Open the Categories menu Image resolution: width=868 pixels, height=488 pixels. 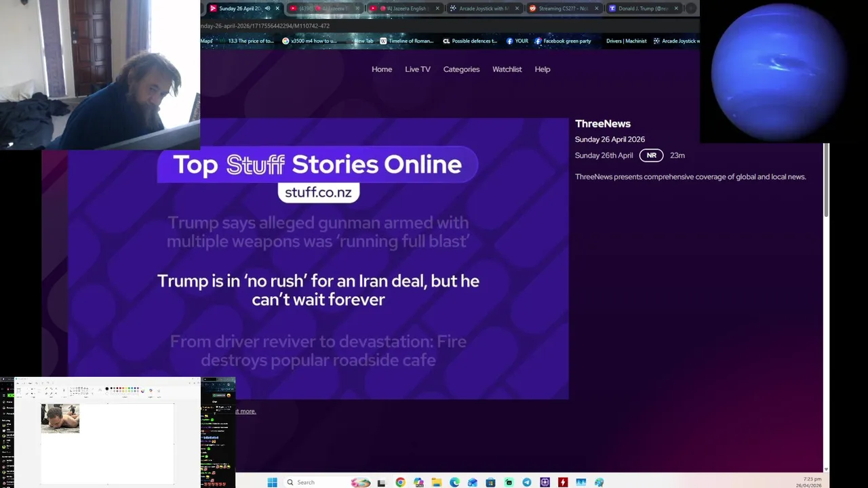[x=461, y=69]
